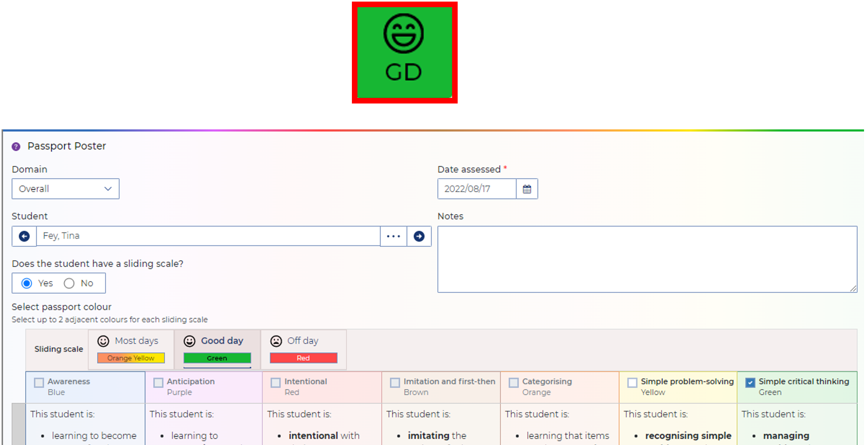The width and height of the screenshot is (868, 445).
Task: Click the date assessed input field
Action: point(477,189)
